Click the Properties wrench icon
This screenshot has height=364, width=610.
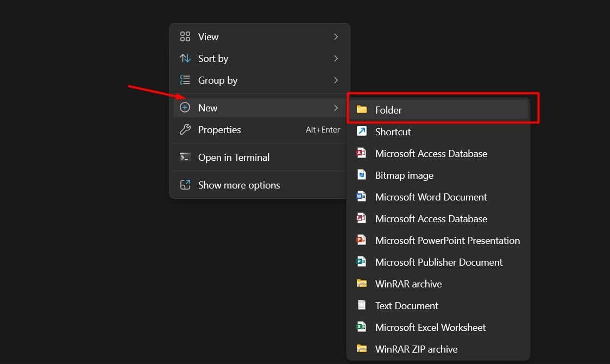click(x=185, y=130)
